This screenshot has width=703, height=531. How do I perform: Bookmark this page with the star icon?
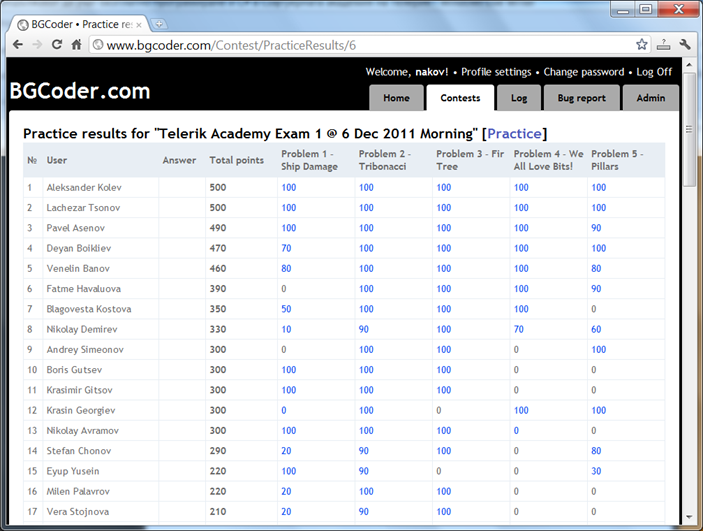point(642,44)
